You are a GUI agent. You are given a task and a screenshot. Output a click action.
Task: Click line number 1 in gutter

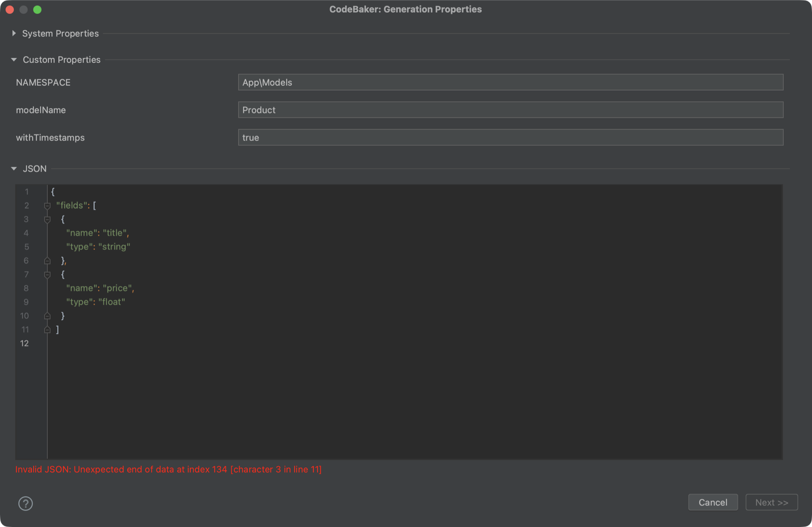click(x=27, y=192)
